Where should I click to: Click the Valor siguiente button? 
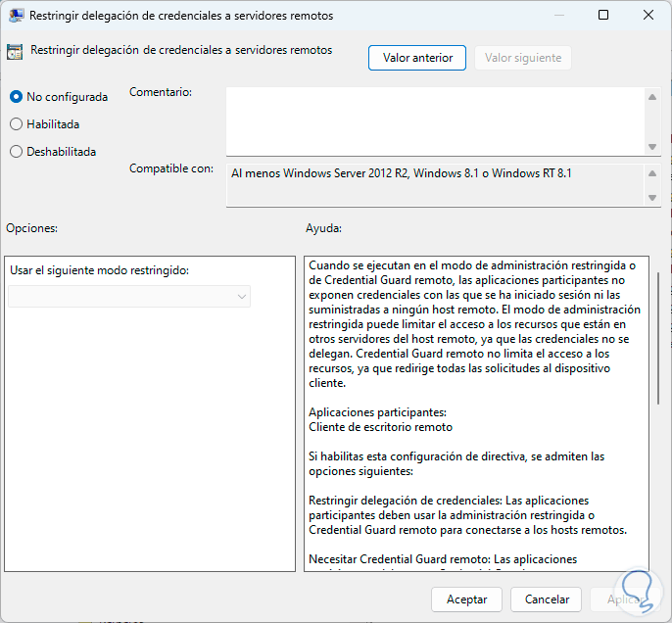(x=523, y=58)
